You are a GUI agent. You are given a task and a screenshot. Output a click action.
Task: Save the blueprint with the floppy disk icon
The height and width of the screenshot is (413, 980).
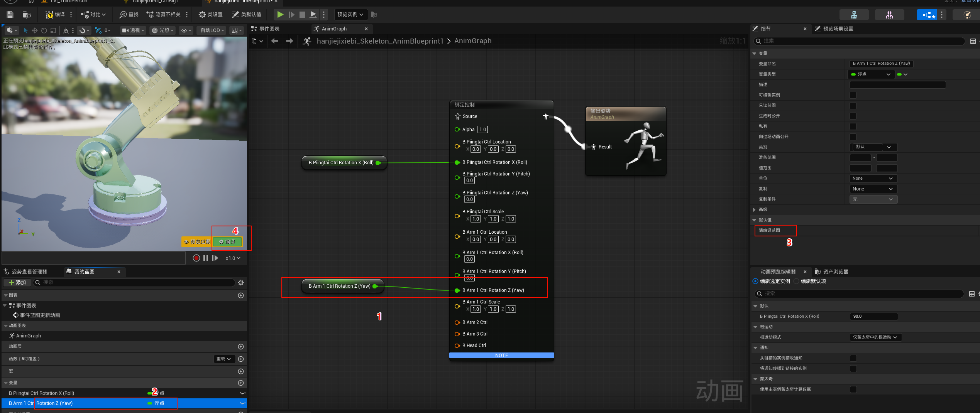tap(10, 15)
